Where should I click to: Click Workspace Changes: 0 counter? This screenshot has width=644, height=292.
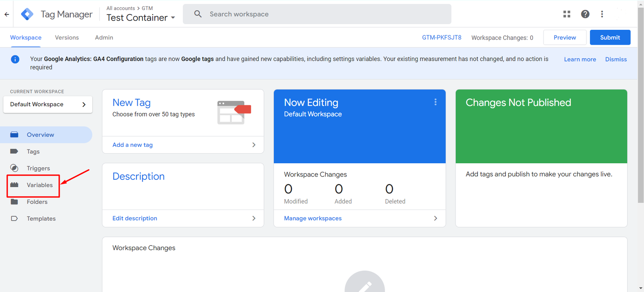click(502, 38)
